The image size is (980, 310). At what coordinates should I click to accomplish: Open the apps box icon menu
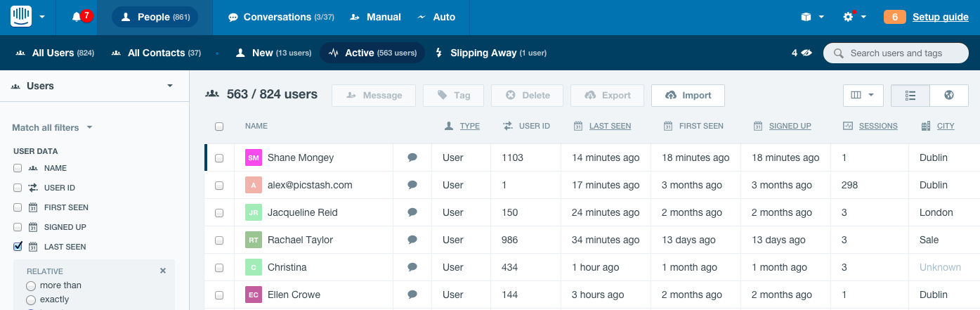[x=812, y=17]
